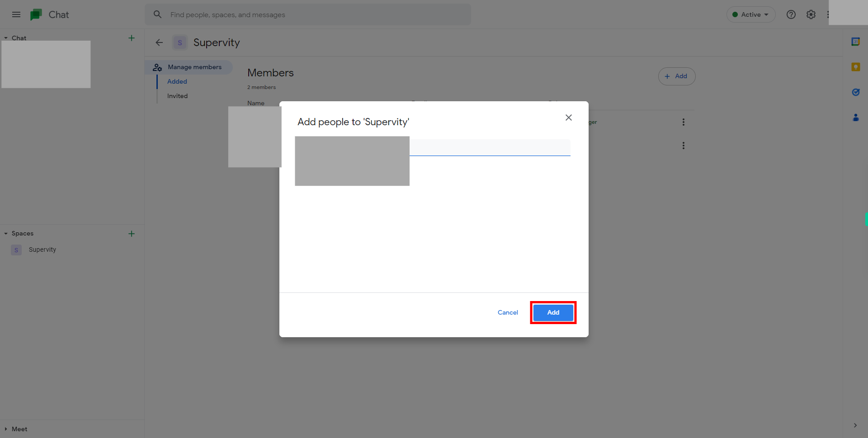Close the Add people dialog
Screen dimensions: 868x438
pyautogui.click(x=569, y=118)
